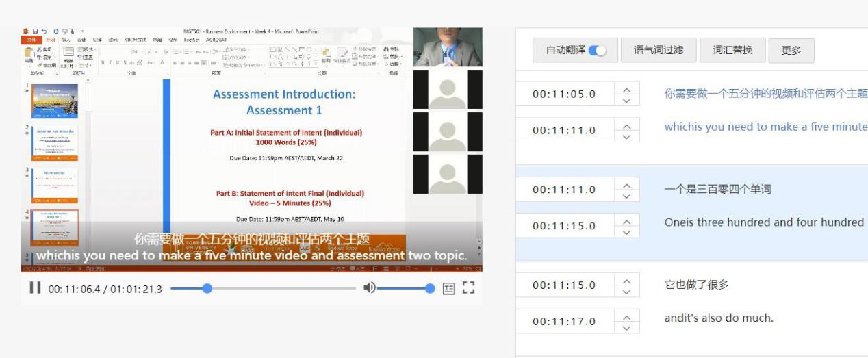Click the first avatar placeholder tile below presenter
This screenshot has width=868, height=358.
[448, 90]
